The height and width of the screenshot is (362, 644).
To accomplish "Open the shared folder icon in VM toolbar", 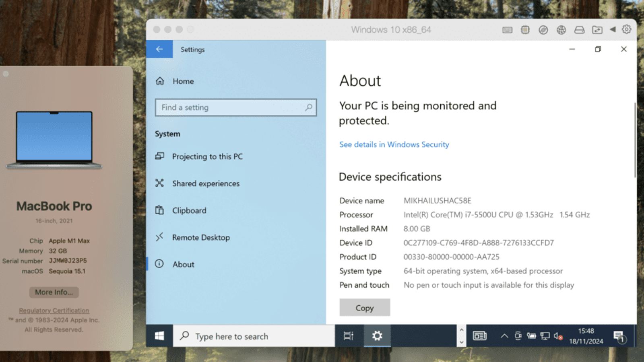I will 597,30.
